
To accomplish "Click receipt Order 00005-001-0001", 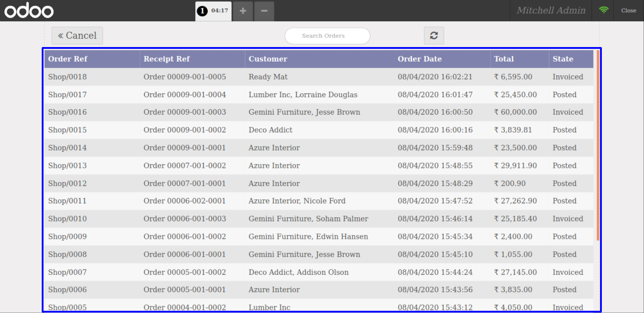I will [x=185, y=290].
